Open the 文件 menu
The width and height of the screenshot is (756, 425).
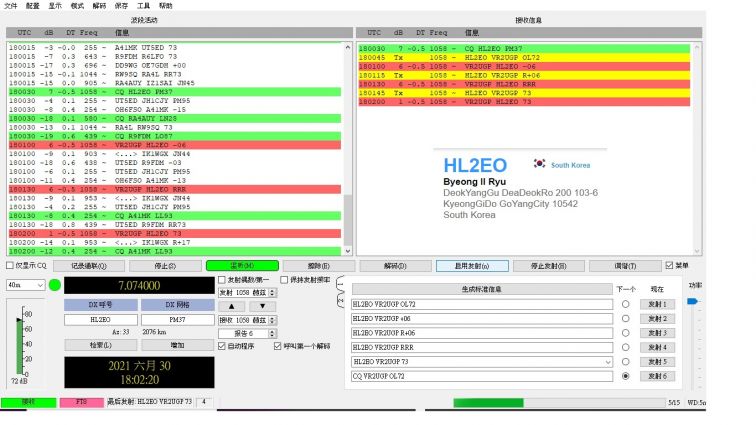pyautogui.click(x=10, y=6)
